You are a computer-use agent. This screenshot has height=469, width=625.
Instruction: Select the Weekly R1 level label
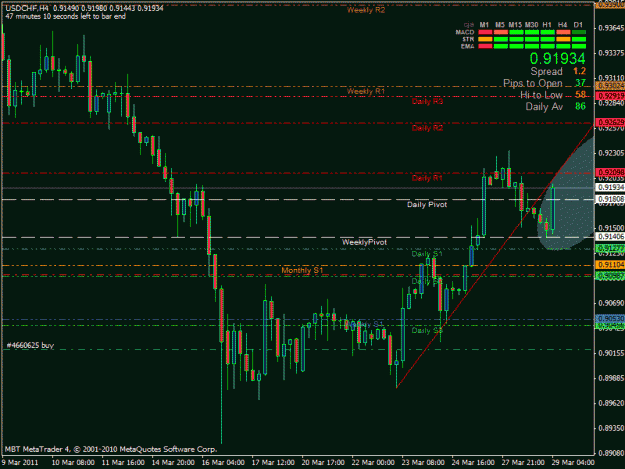(x=366, y=91)
